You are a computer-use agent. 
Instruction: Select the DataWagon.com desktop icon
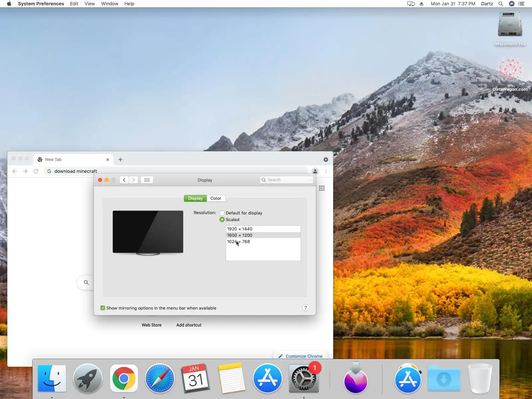point(510,74)
